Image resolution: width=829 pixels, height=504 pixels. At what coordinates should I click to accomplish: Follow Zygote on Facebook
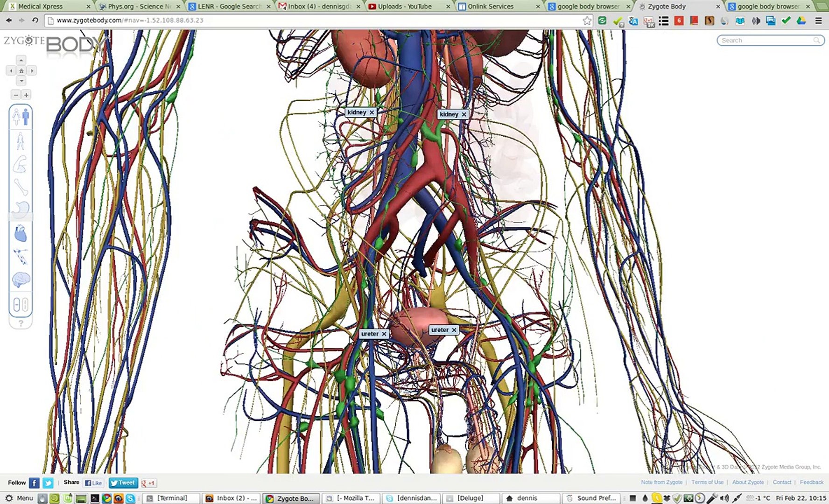coord(34,483)
